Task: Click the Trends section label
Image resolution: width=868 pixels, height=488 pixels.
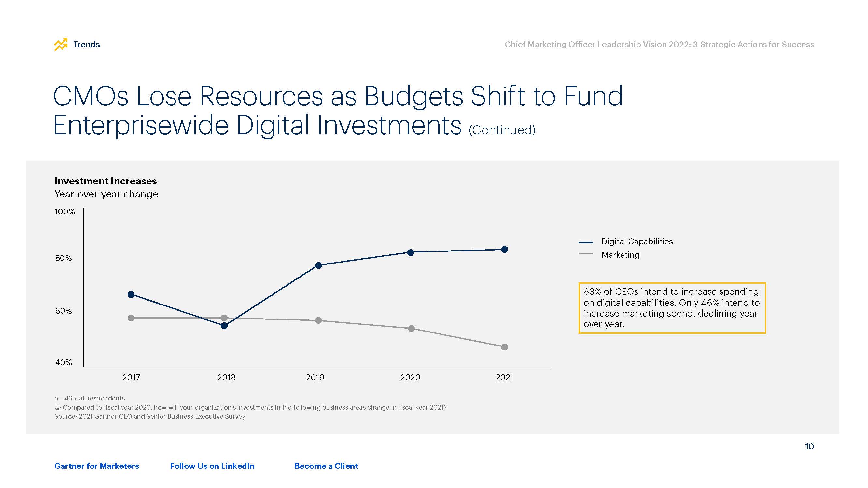Action: 87,45
